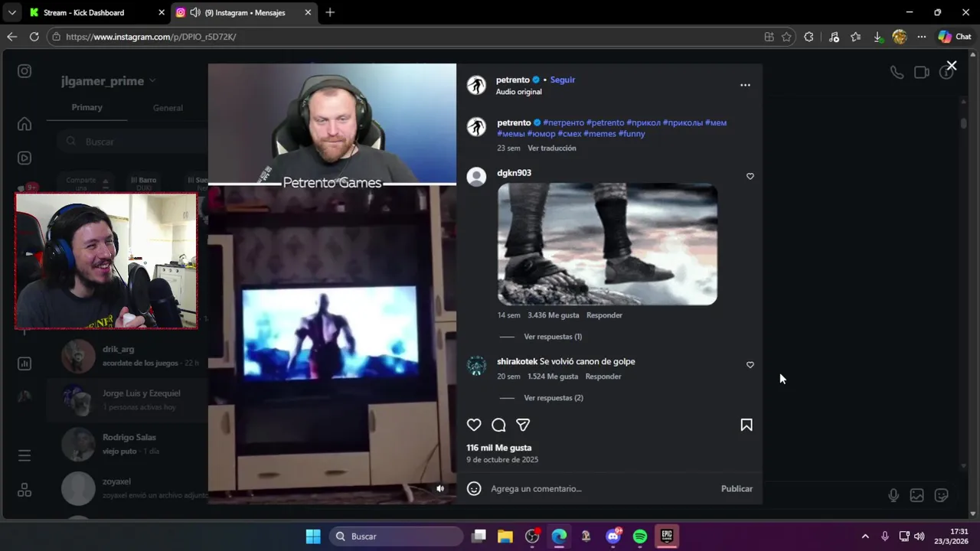Open the dgkn903 username link
This screenshot has width=980, height=551.
(514, 173)
